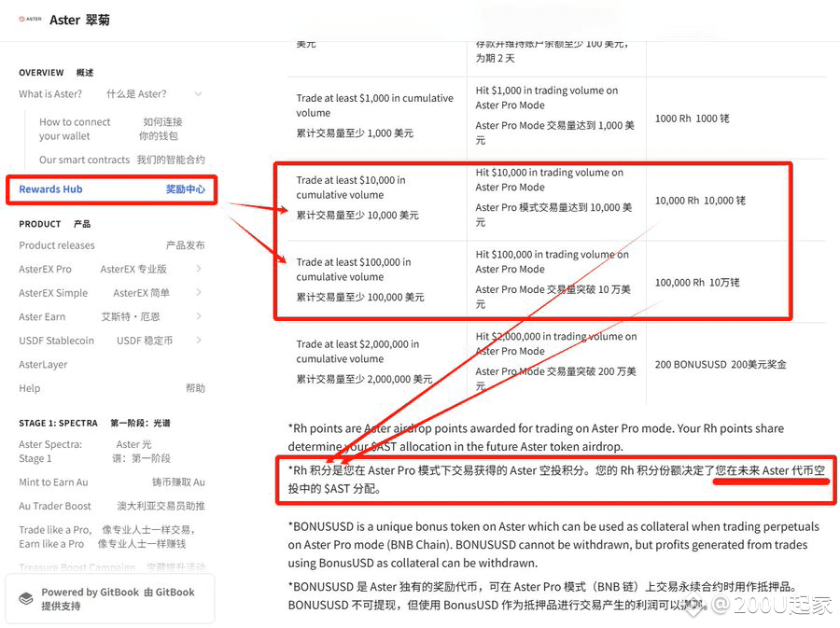Screen dimensions: 840x628
Task: Expand the AsterEX Simple submenu arrow
Action: pyautogui.click(x=199, y=293)
